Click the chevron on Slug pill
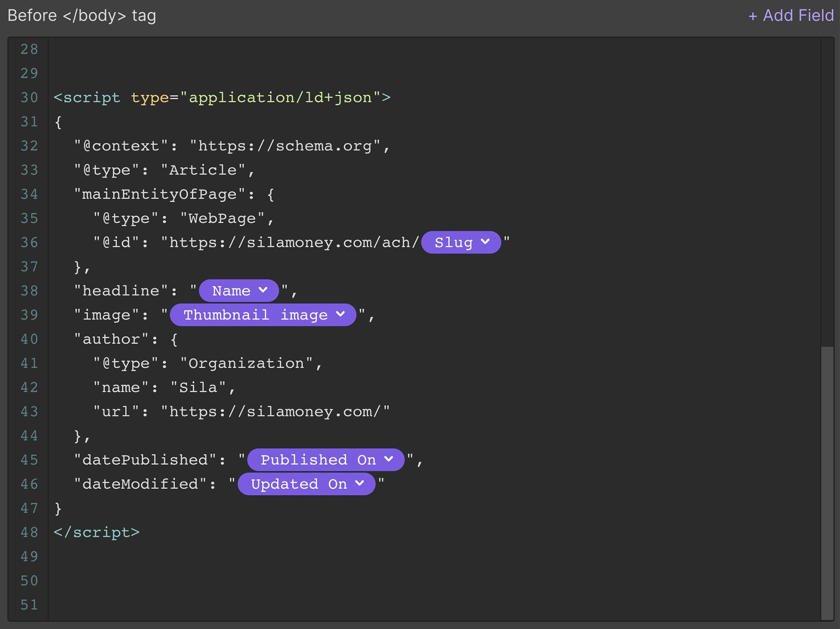The image size is (840, 629). click(485, 242)
